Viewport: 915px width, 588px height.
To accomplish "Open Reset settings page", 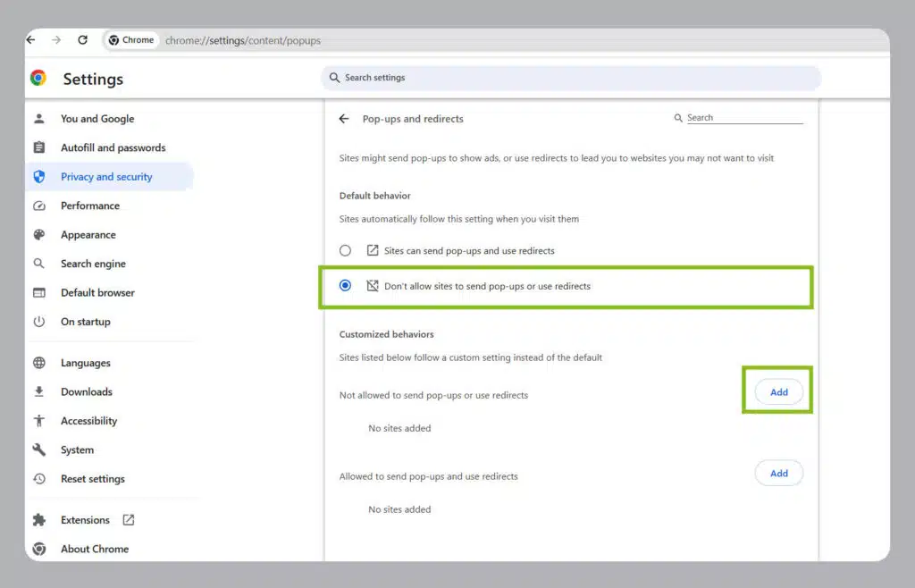I will pyautogui.click(x=93, y=479).
